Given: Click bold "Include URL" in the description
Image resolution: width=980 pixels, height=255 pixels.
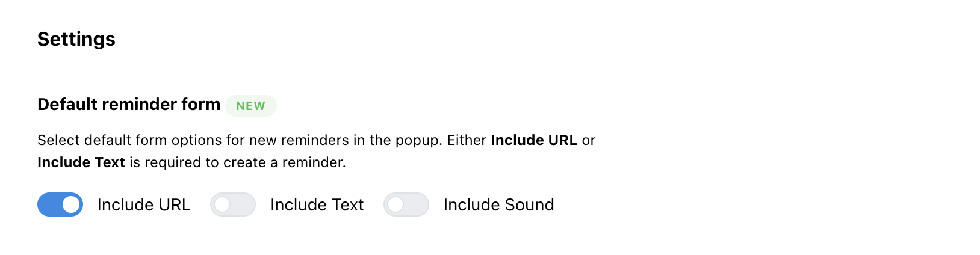Looking at the screenshot, I should (534, 140).
